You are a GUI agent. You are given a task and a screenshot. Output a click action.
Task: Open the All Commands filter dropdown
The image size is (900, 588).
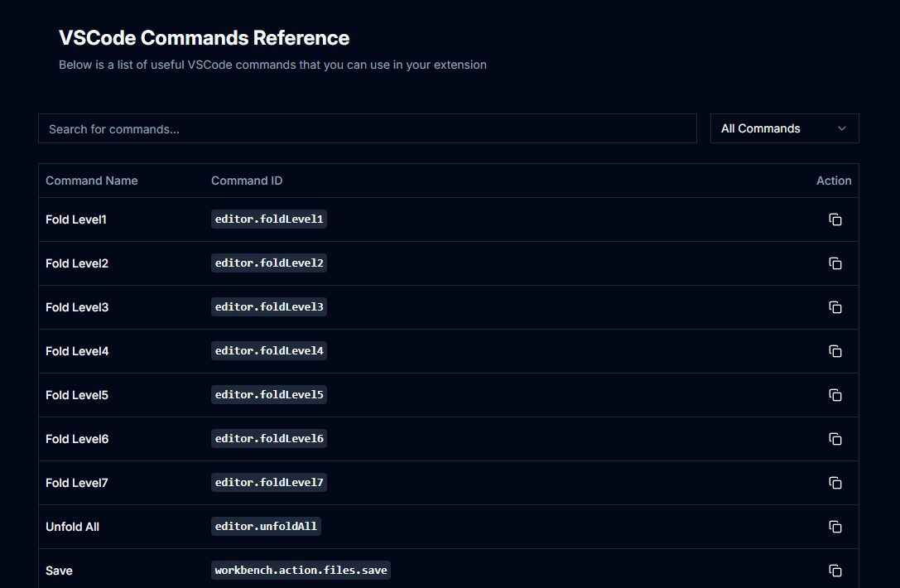(x=784, y=128)
